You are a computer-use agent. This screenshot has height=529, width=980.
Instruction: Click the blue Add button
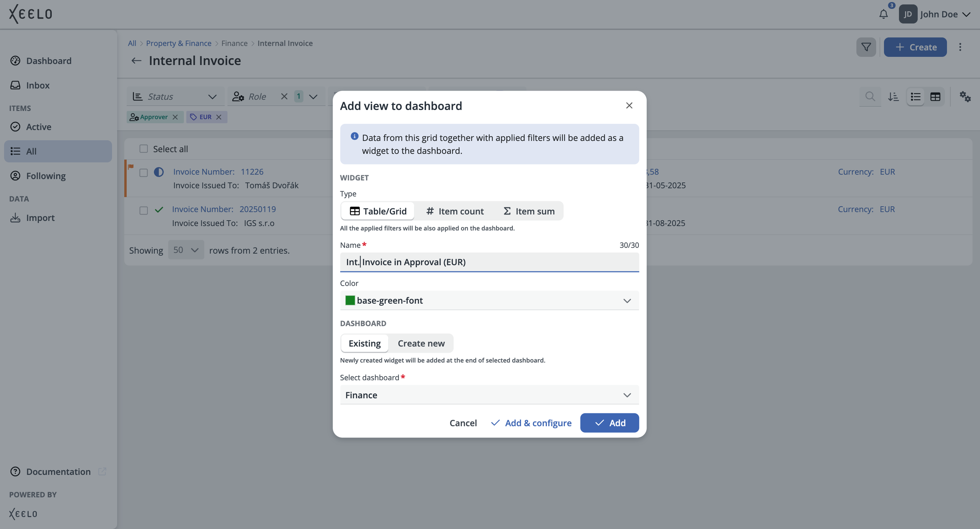click(609, 423)
